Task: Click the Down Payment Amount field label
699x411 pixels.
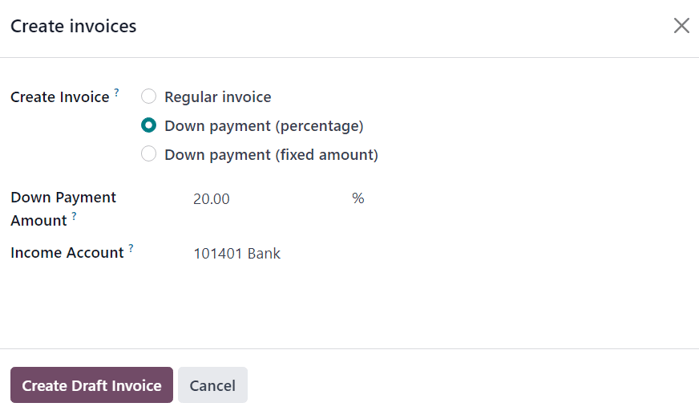Action: coord(62,198)
